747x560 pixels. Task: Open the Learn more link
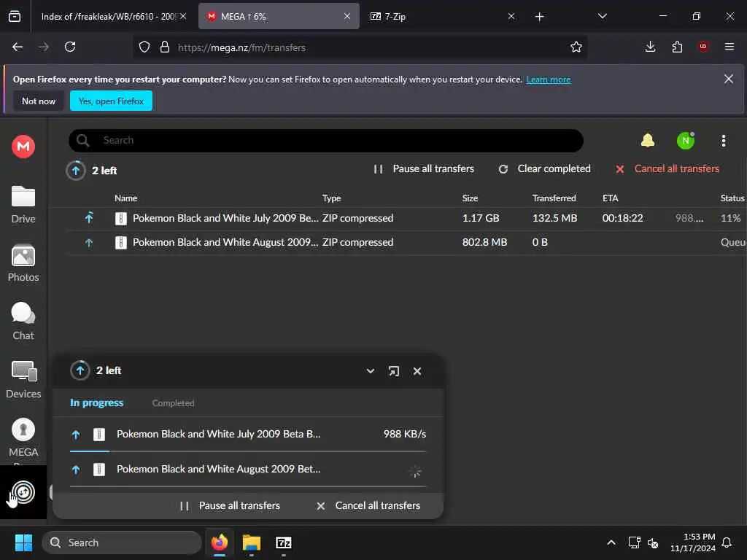(x=549, y=79)
